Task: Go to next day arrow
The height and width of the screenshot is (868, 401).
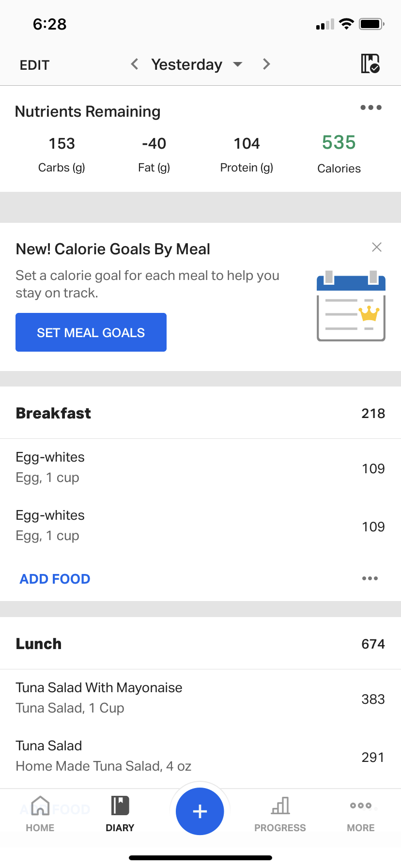Action: click(266, 64)
